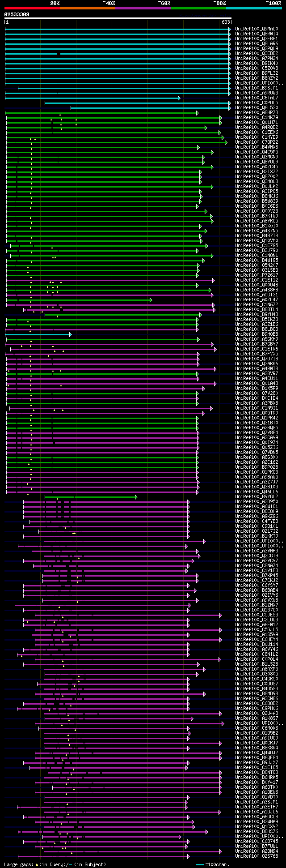Select the UniRef100_C1MK79 label
The height and width of the screenshot is (868, 286).
click(x=257, y=118)
